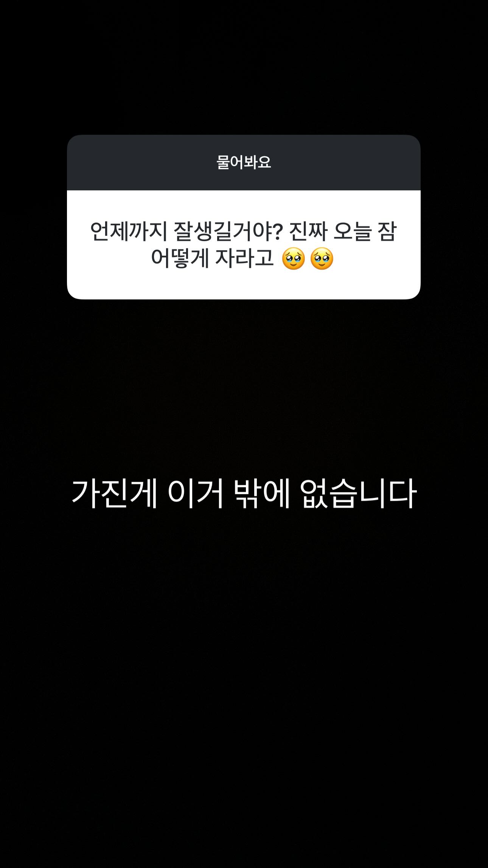
Task: Tap the word 잠 ending the first line
Action: click(x=387, y=231)
